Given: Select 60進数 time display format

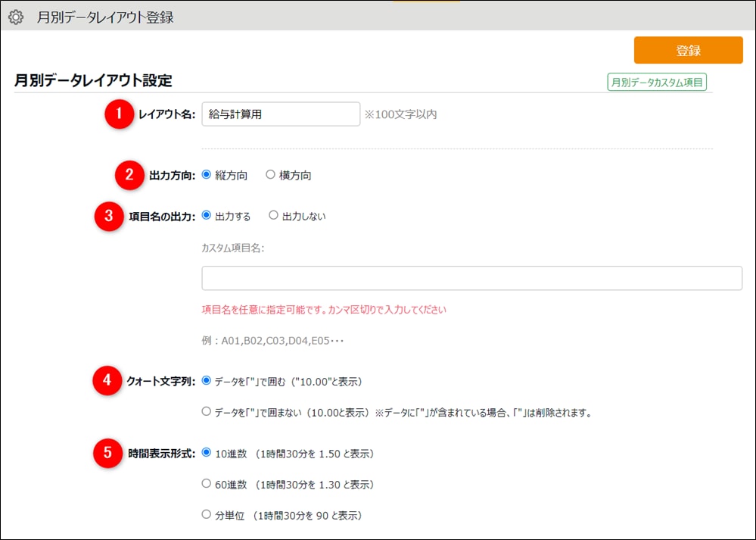Looking at the screenshot, I should (x=207, y=483).
